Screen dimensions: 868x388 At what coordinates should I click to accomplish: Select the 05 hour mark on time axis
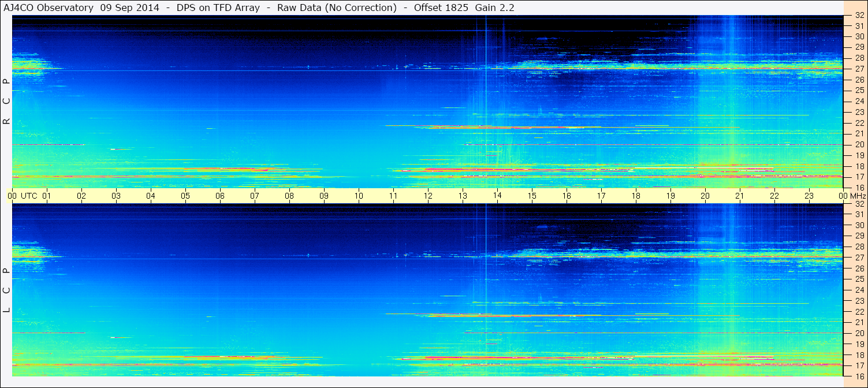click(185, 196)
